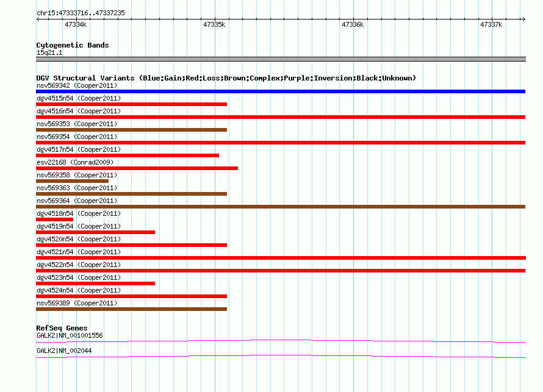Screen dimensions: 543x392
Task: Click the red bar under dgv4523n54
Action: point(96,283)
